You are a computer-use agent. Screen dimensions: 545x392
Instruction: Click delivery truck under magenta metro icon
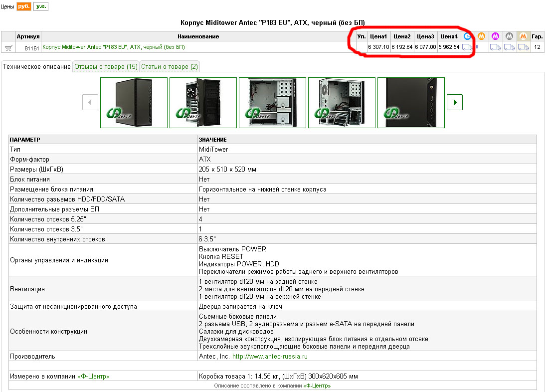point(495,47)
